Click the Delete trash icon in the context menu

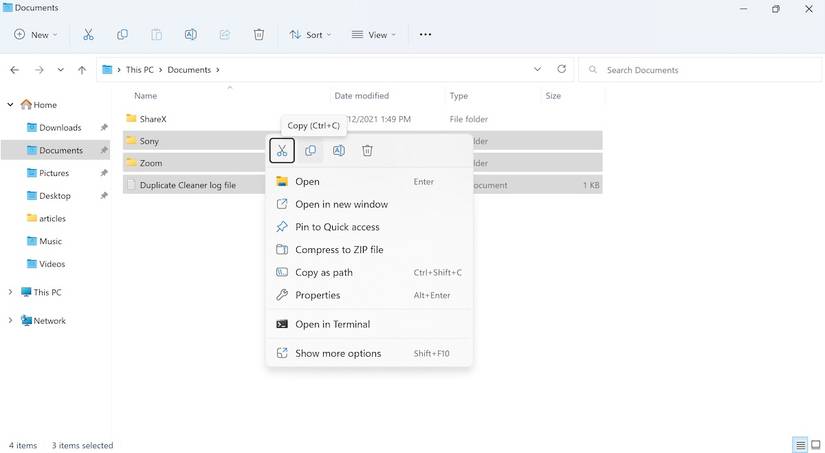pos(367,151)
